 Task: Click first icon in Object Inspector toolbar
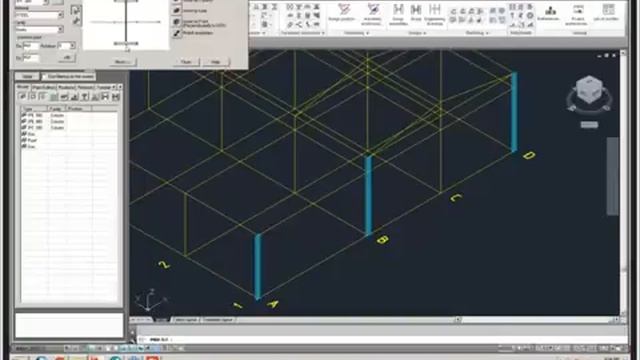(x=23, y=97)
